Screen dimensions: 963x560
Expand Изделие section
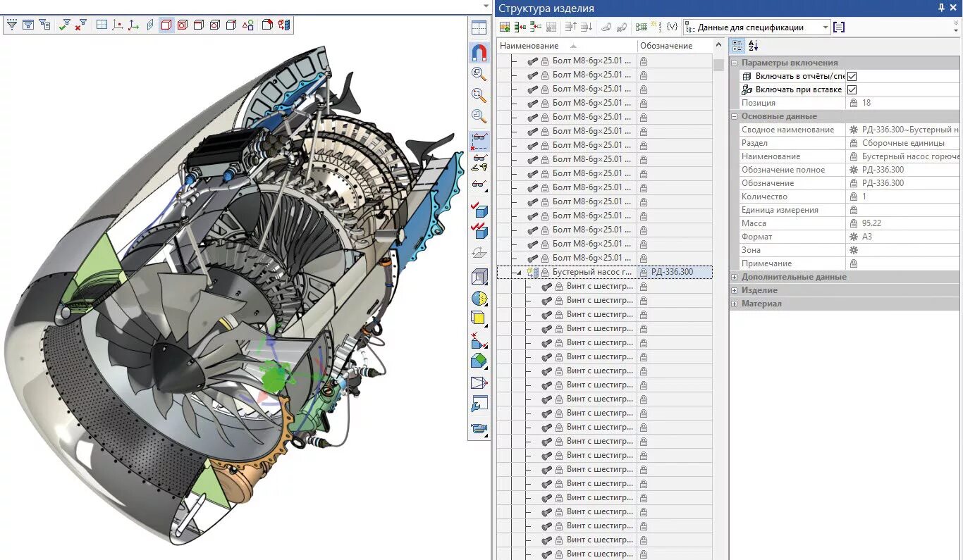(x=734, y=290)
